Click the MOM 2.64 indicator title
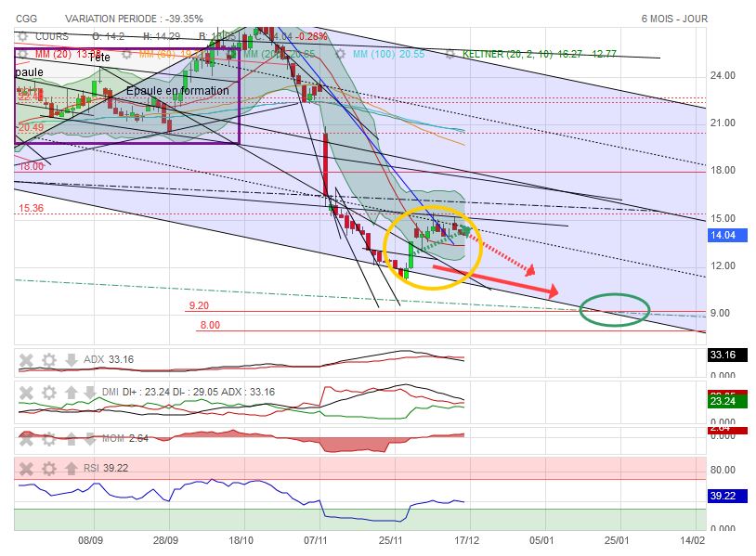 tap(124, 438)
